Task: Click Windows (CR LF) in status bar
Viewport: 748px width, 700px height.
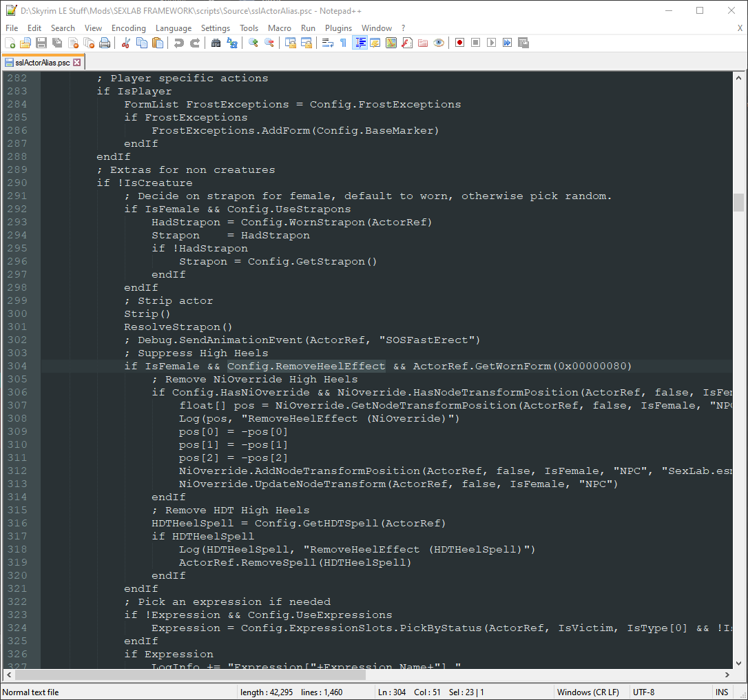Action: click(x=588, y=692)
